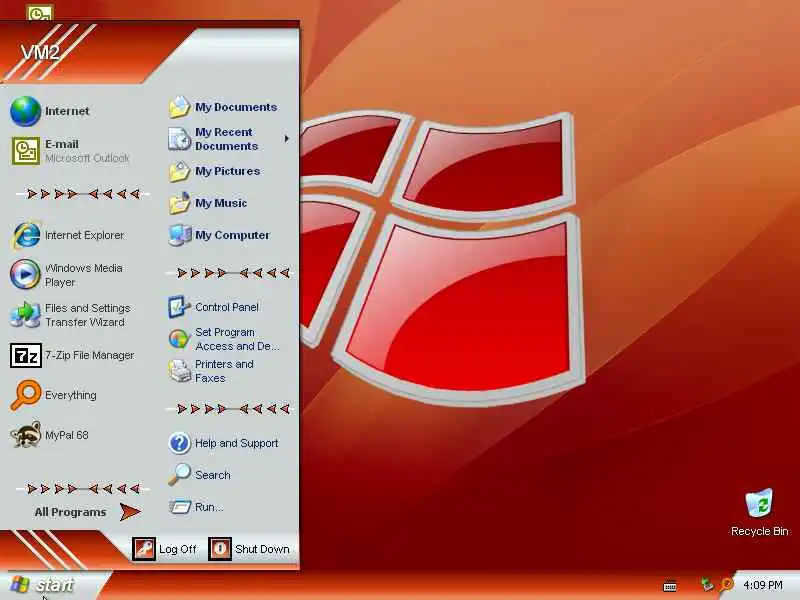Click the All Programs label
The image size is (800, 600).
click(70, 512)
